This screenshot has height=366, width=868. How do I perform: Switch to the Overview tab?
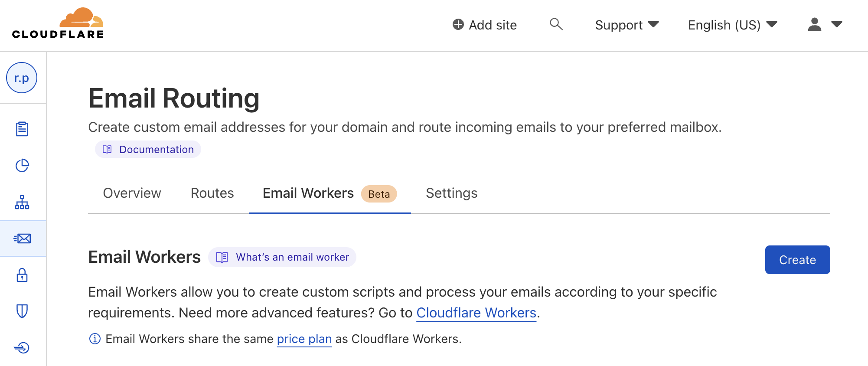pos(131,193)
